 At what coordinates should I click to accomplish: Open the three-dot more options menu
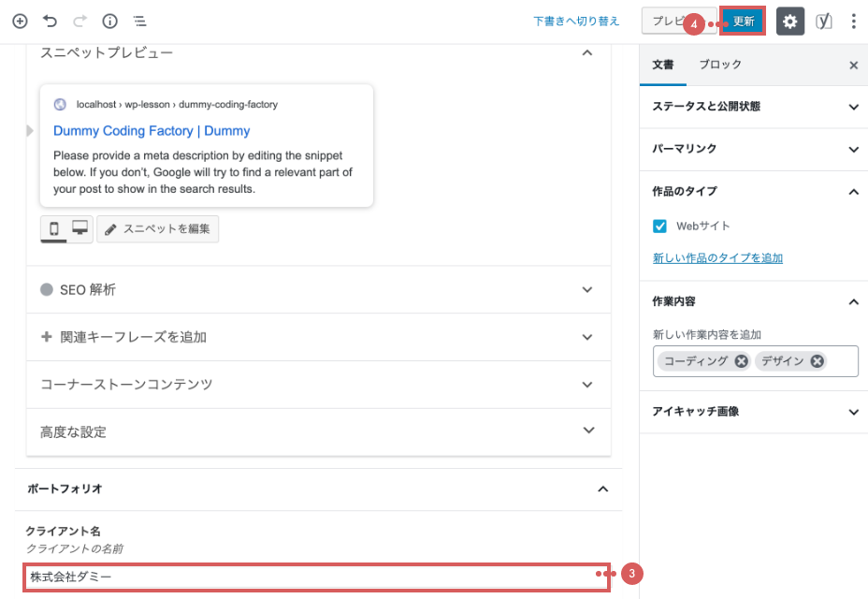coord(853,22)
